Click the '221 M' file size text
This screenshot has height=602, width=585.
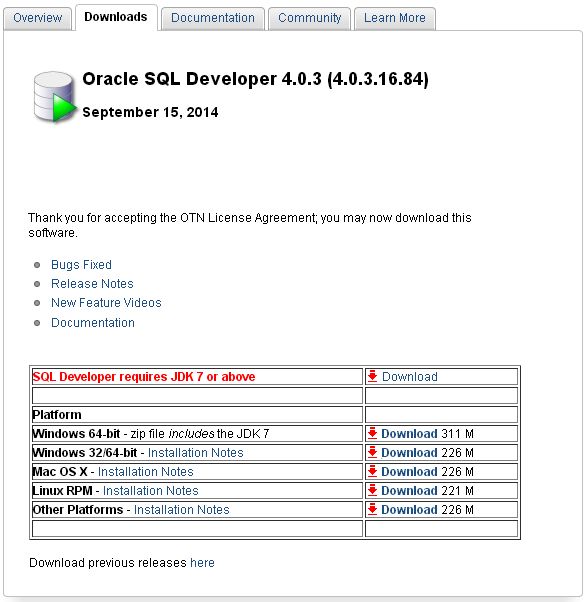[457, 491]
